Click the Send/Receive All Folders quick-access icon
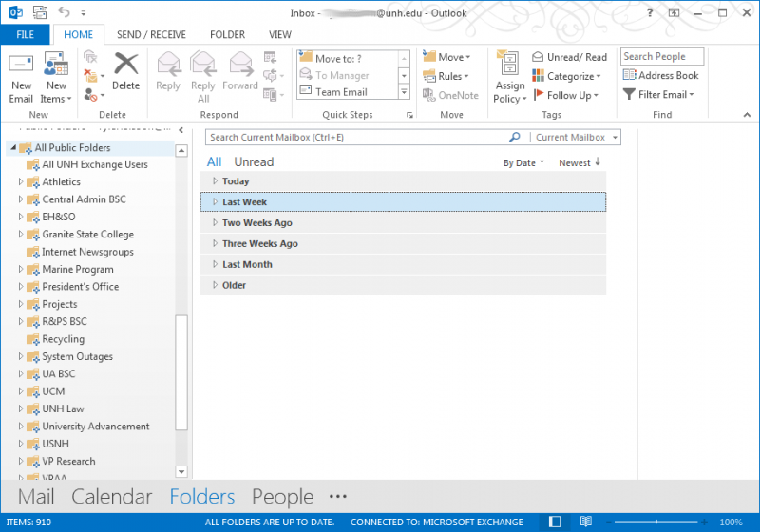Screen dimensions: 760x532 [40, 12]
